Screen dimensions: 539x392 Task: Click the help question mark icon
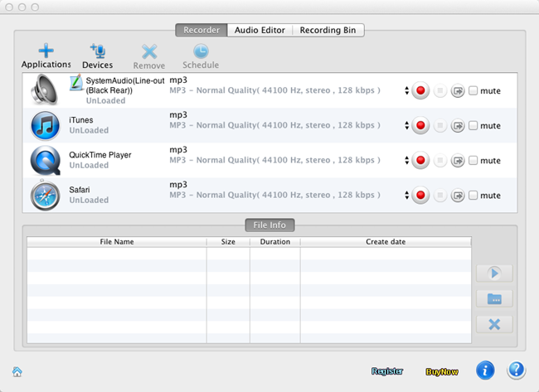click(516, 370)
